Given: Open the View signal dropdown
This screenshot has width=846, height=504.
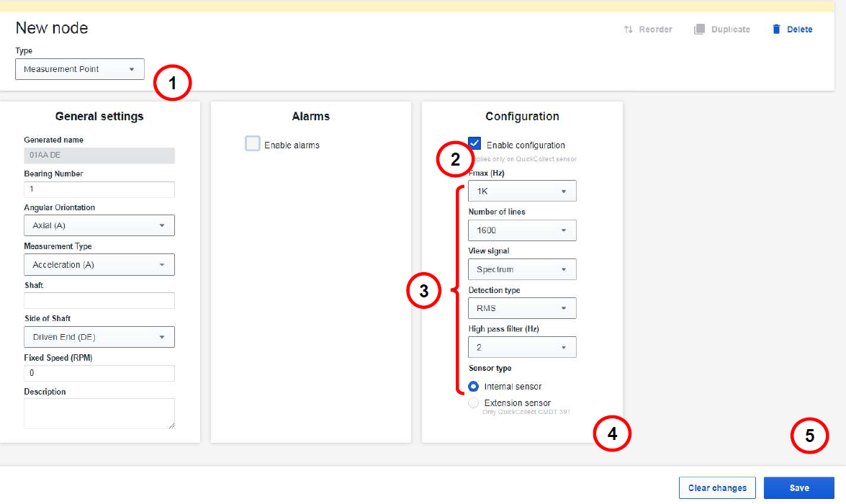Looking at the screenshot, I should 522,269.
